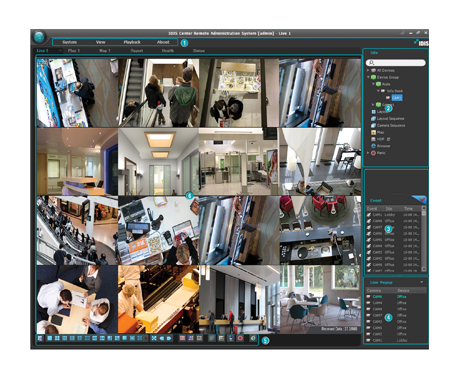Screen dimensions: 460x380
Task: Open the Live Popup panel dropdown arrow
Action: click(422, 282)
